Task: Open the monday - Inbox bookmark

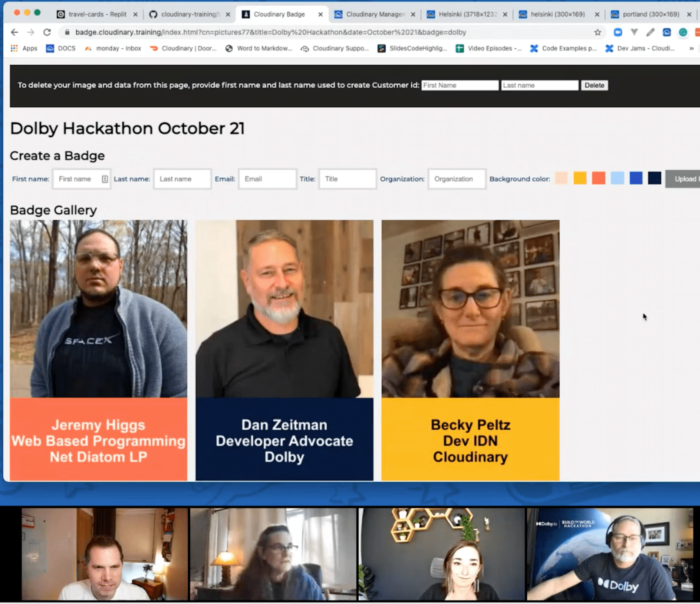Action: (112, 48)
